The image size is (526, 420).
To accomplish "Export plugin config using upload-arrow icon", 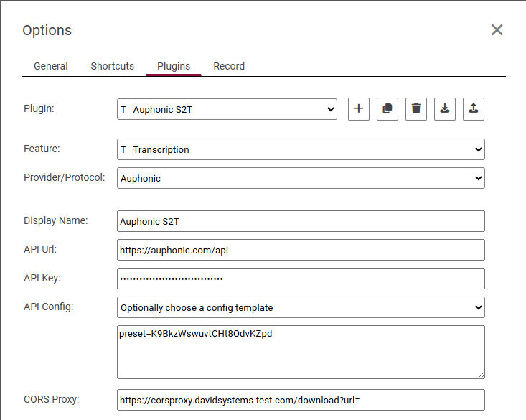I will 474,109.
